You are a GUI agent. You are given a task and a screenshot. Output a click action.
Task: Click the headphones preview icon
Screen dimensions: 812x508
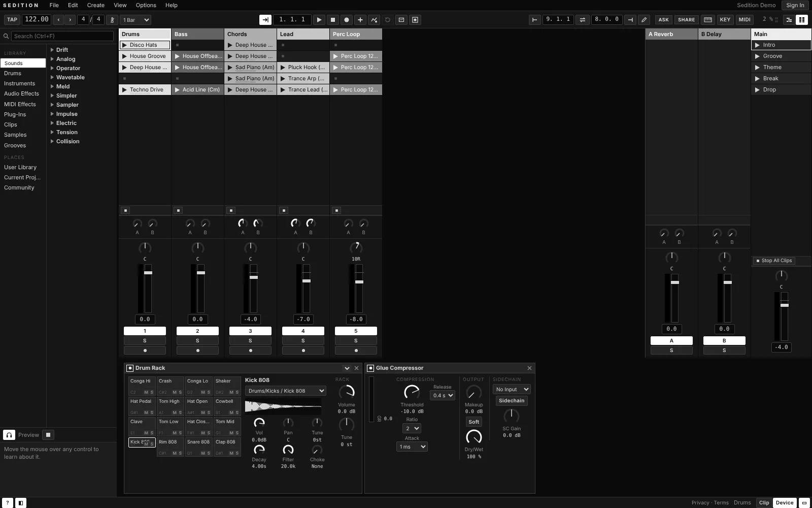click(9, 435)
